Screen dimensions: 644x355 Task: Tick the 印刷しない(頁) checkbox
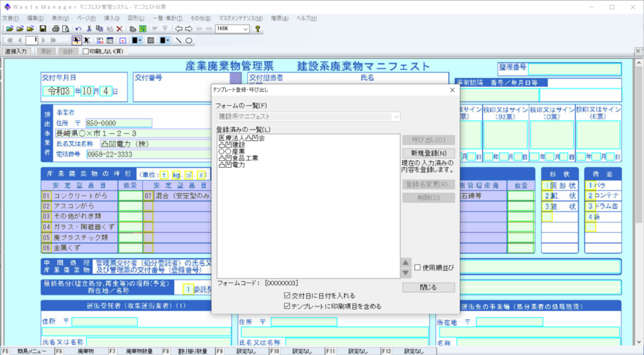[86, 52]
